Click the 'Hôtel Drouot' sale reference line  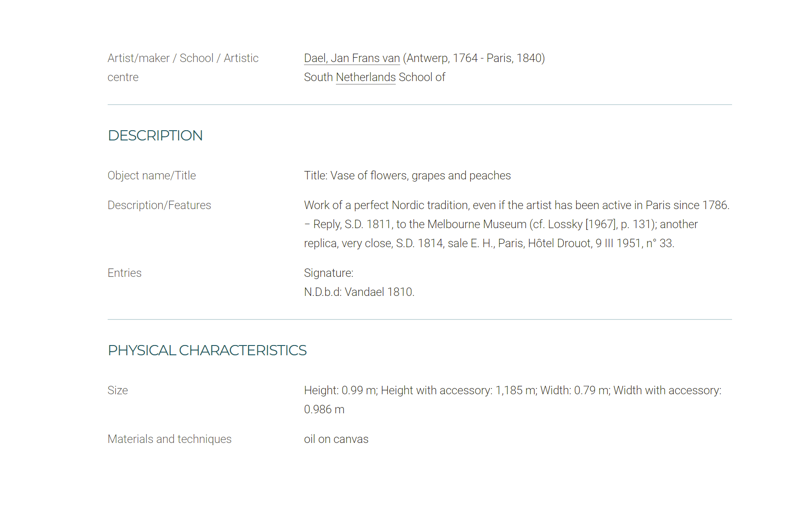pos(489,243)
